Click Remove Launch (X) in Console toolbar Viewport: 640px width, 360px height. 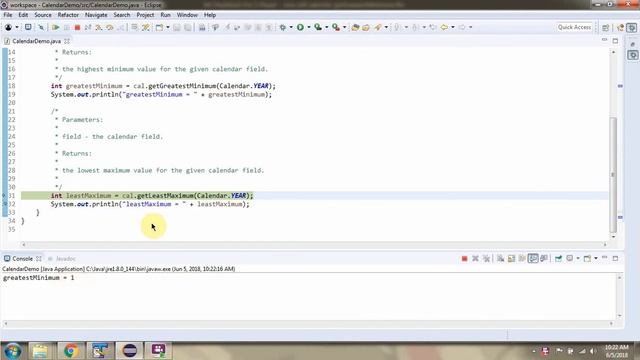coord(475,258)
